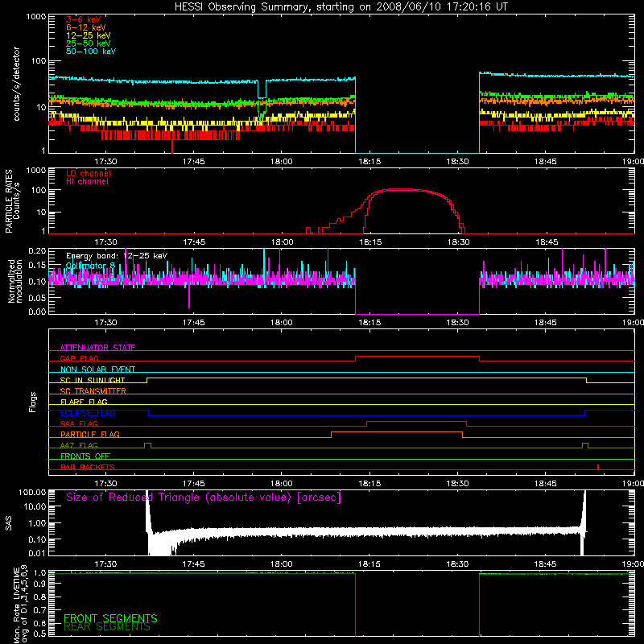Click the FRONT SEGMENTS legend label
The width and height of the screenshot is (644, 644).
coord(110,618)
